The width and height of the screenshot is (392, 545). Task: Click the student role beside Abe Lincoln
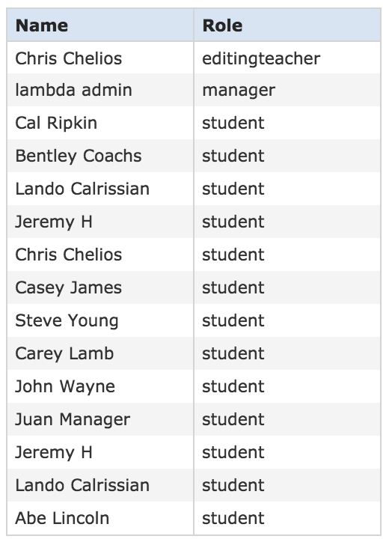pyautogui.click(x=233, y=518)
